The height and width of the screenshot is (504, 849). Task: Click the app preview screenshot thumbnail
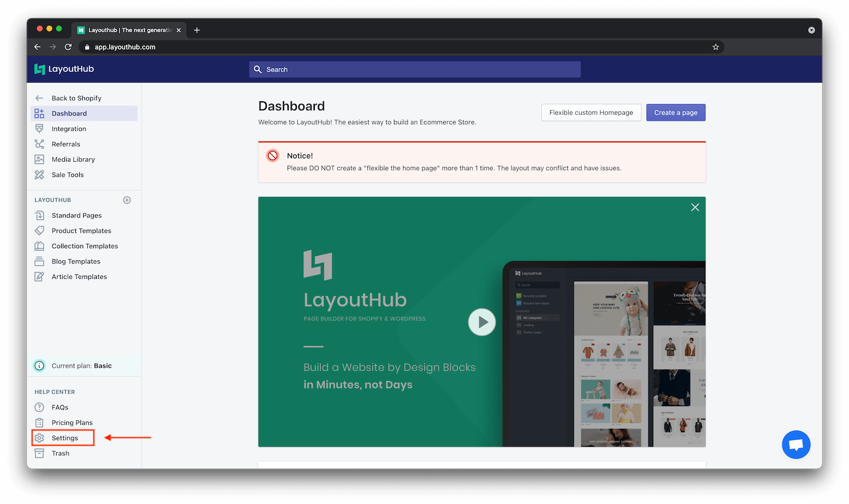(x=604, y=354)
